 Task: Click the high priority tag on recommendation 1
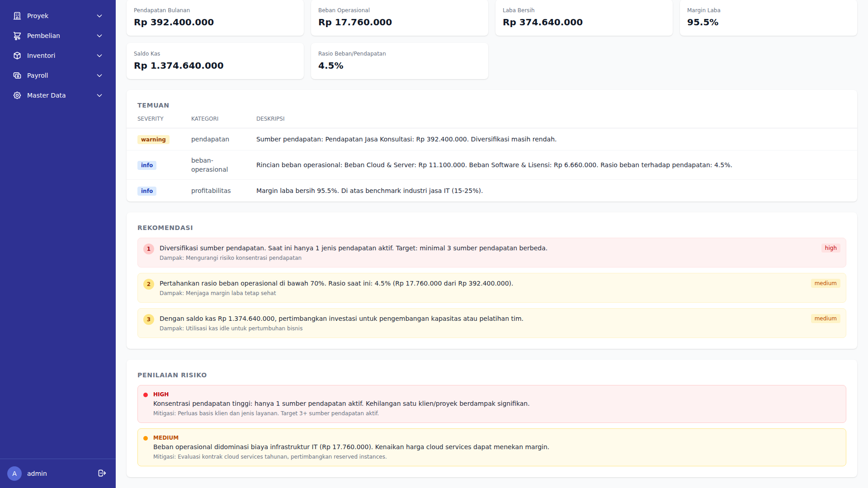tap(830, 248)
